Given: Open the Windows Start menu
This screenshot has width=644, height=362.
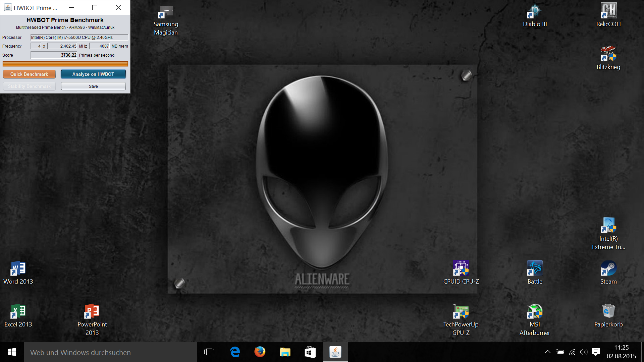Looking at the screenshot, I should (x=12, y=352).
